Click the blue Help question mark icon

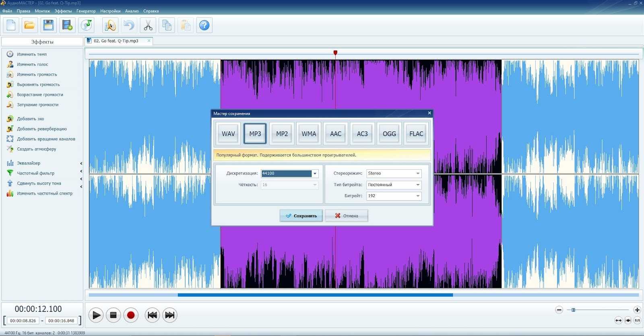click(204, 25)
